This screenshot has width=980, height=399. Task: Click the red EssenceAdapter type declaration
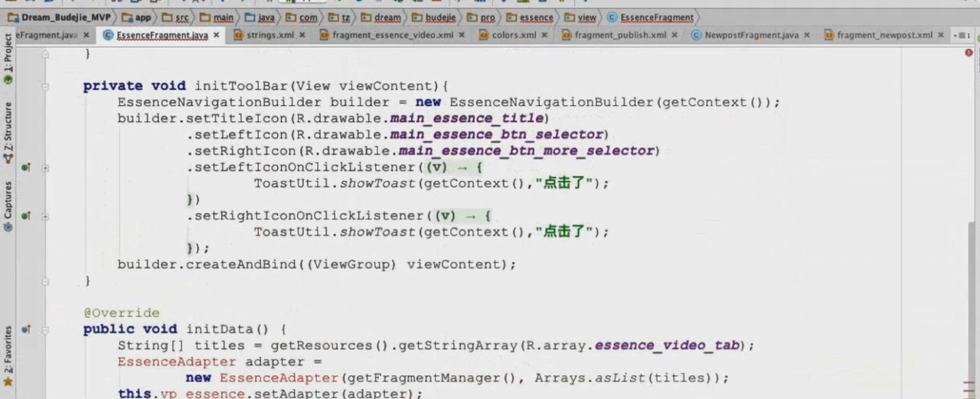coord(177,362)
